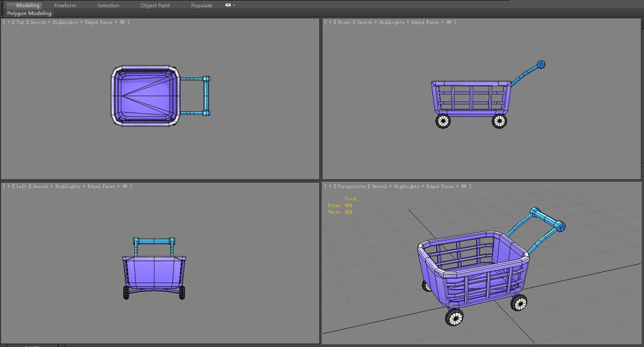Viewport: 644px width, 347px height.
Task: Open the Left viewport plus menu
Action: [8, 186]
